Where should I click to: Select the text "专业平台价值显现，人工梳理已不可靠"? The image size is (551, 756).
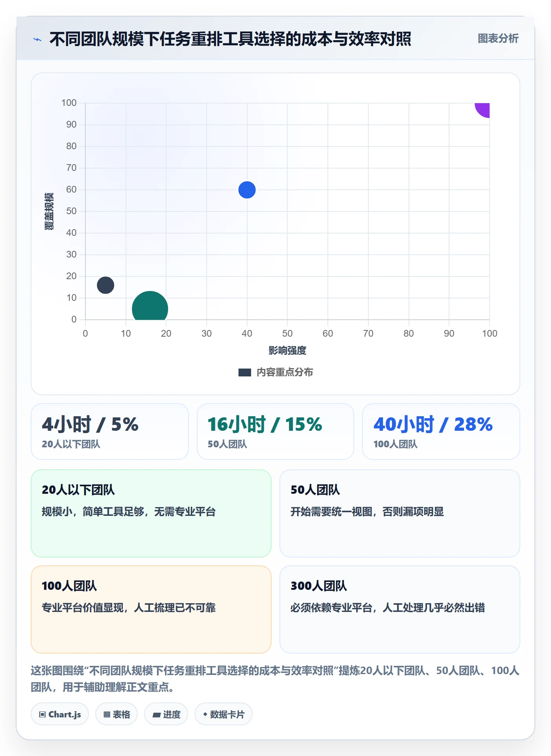coord(129,608)
